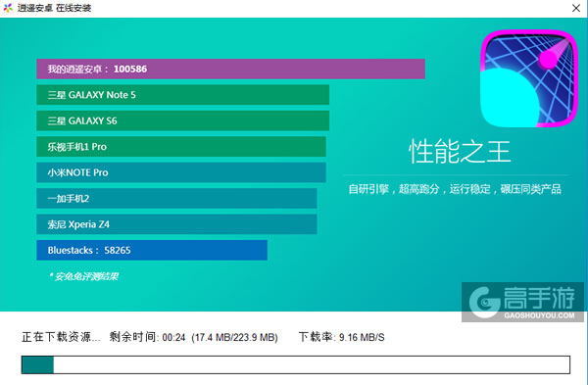Select the Bluestacks 58265 bar
The height and width of the screenshot is (385, 588).
[152, 250]
